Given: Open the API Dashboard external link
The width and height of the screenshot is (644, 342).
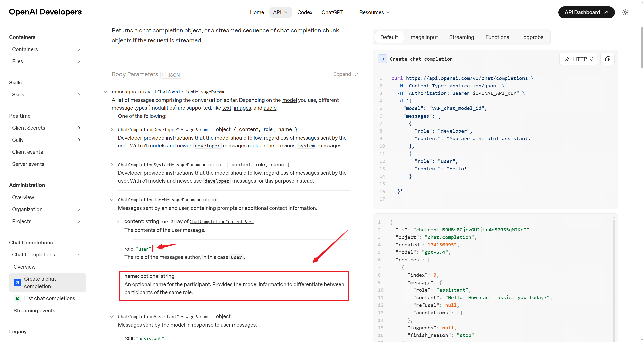Looking at the screenshot, I should pos(586,12).
